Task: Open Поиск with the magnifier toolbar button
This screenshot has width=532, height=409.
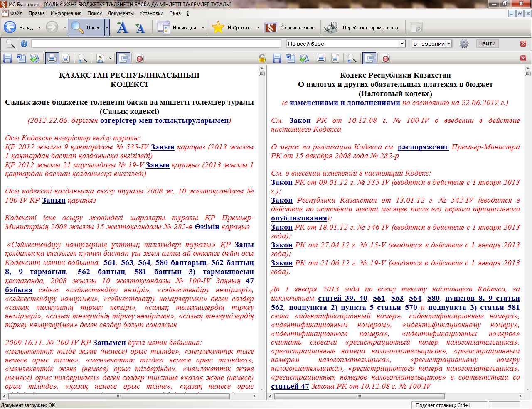Action: 86,27
